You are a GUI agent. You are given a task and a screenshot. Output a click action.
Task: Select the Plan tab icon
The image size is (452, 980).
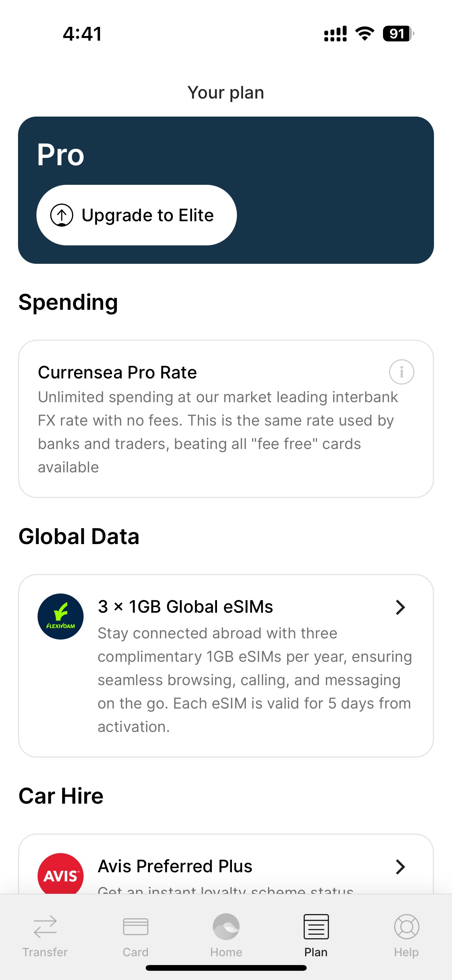[316, 927]
